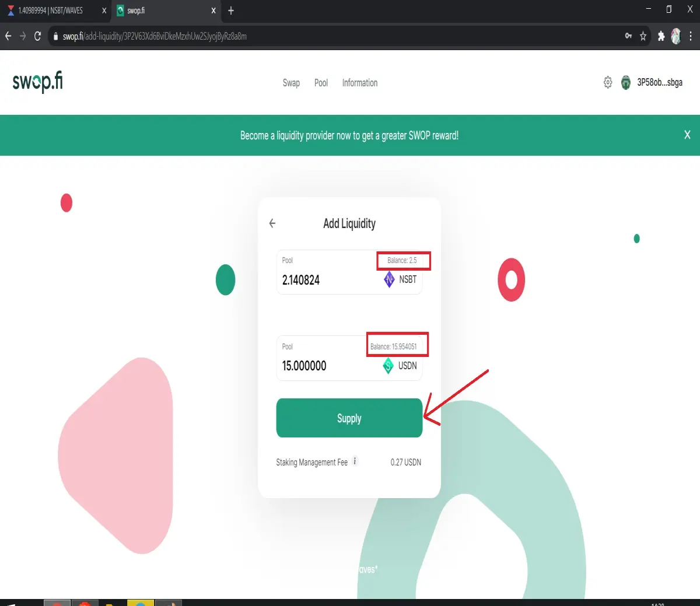Screen dimensions: 700x606
Task: Open the Chrome profile avatar
Action: click(675, 36)
